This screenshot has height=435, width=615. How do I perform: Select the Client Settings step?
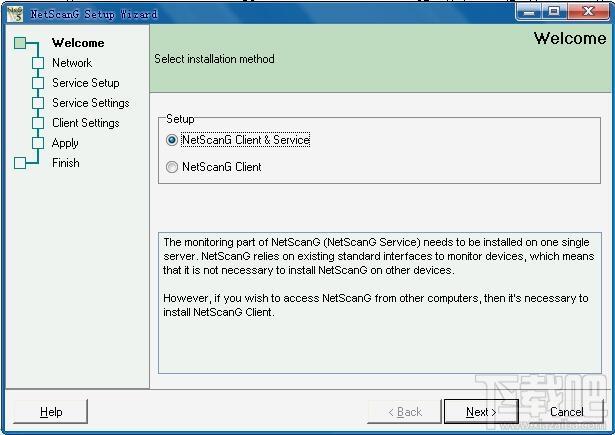pyautogui.click(x=86, y=123)
